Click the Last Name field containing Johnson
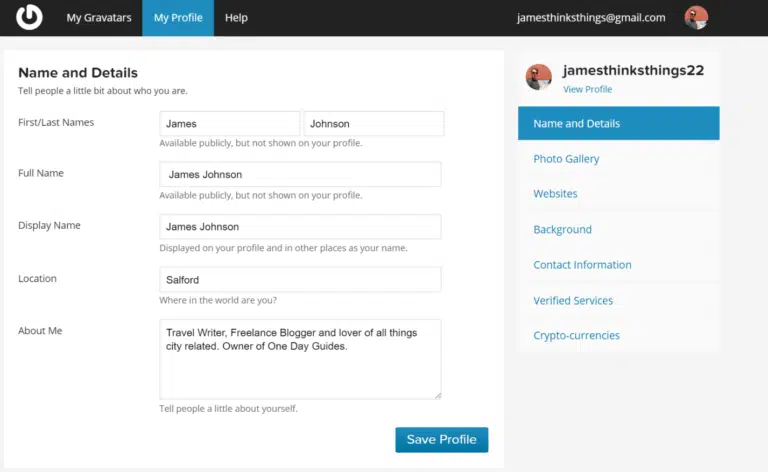The height and width of the screenshot is (472, 768). [x=373, y=124]
